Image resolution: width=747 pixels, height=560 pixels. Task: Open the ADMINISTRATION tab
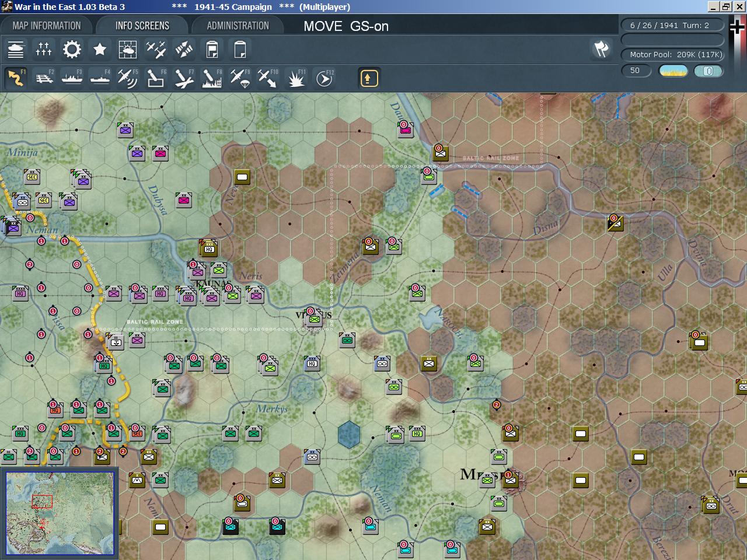pyautogui.click(x=238, y=26)
